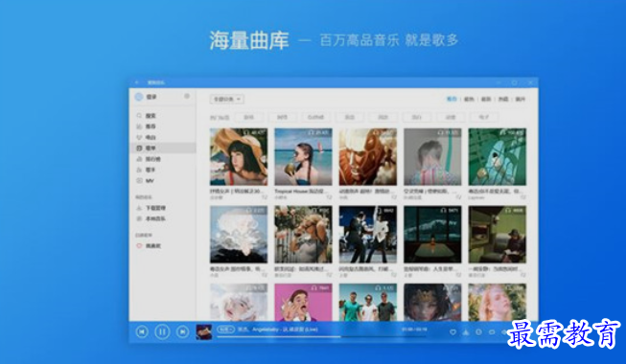626x364 pixels.
Task: Click the 登录 login label
Action: [x=151, y=97]
